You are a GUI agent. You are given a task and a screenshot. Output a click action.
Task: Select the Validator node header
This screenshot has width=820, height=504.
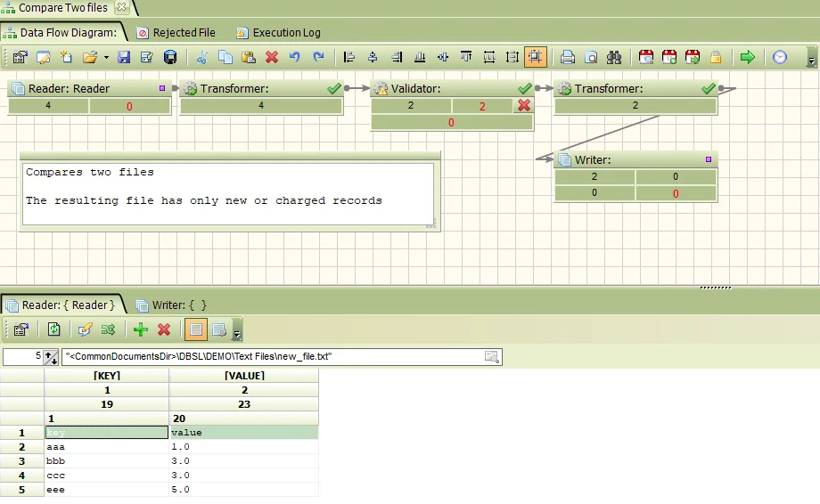[452, 88]
